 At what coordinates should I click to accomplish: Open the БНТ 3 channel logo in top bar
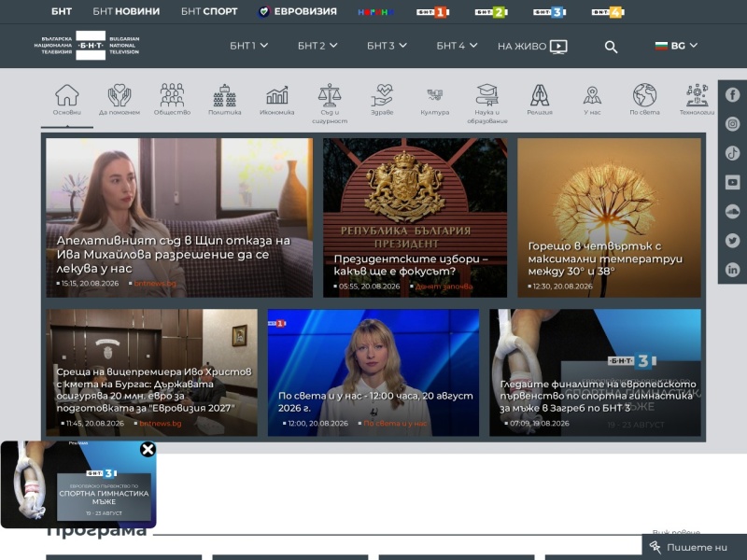point(549,12)
